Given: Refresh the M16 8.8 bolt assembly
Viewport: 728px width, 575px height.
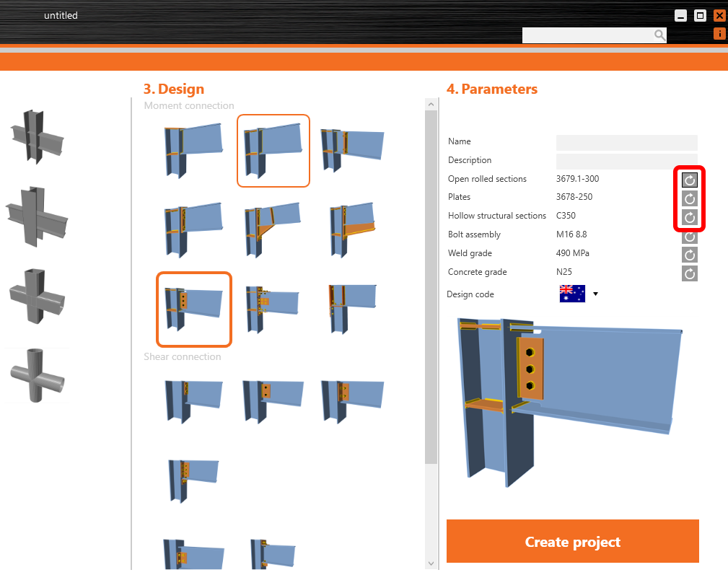Looking at the screenshot, I should pyautogui.click(x=689, y=236).
